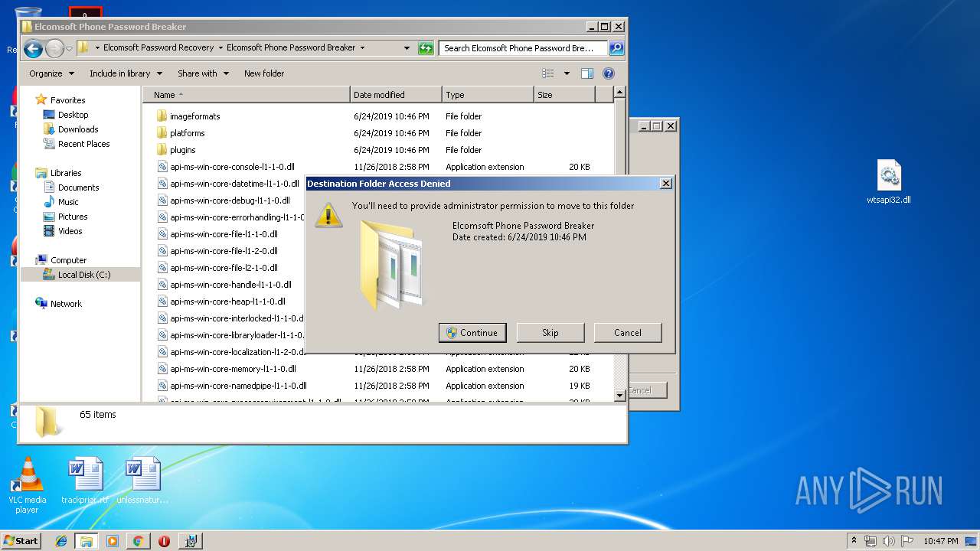Select the imageformats folder icon
Image resolution: width=980 pixels, height=551 pixels.
[x=162, y=116]
